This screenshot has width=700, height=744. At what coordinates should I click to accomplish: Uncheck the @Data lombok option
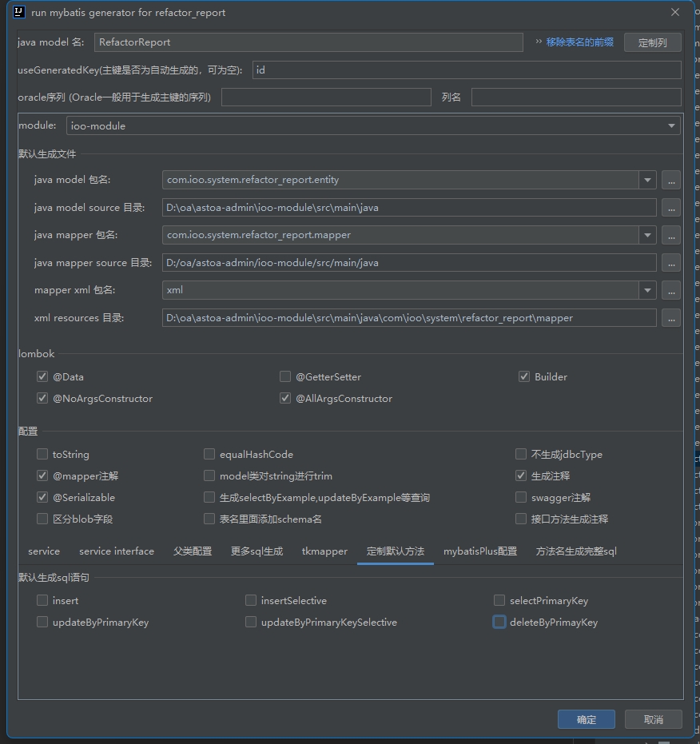point(42,376)
